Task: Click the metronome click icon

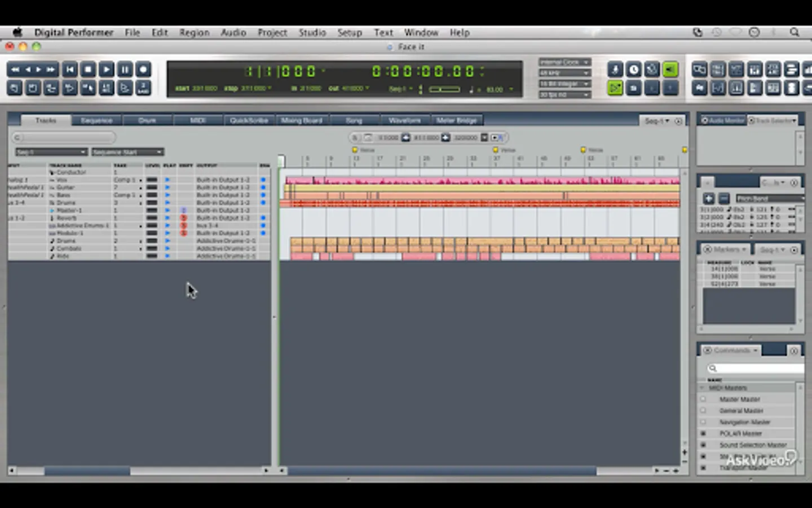Action: (x=615, y=69)
